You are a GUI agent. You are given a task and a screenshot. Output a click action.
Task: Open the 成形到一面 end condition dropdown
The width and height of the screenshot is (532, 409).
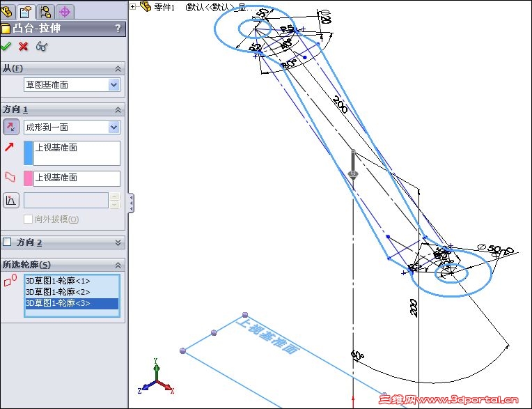(x=114, y=128)
